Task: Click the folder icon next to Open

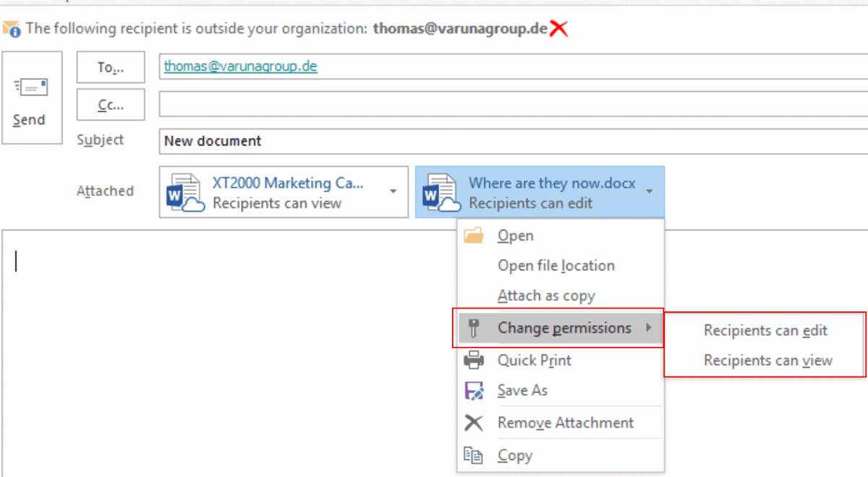Action: [475, 235]
